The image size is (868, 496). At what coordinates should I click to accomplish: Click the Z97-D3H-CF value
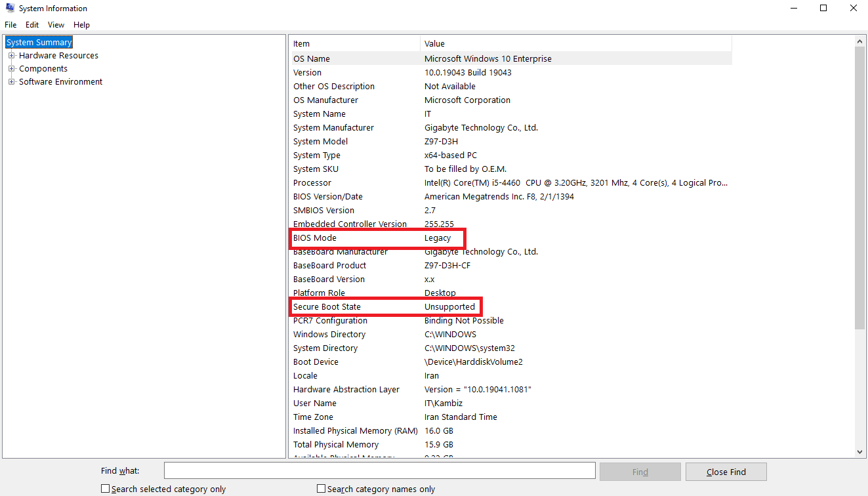pyautogui.click(x=447, y=265)
